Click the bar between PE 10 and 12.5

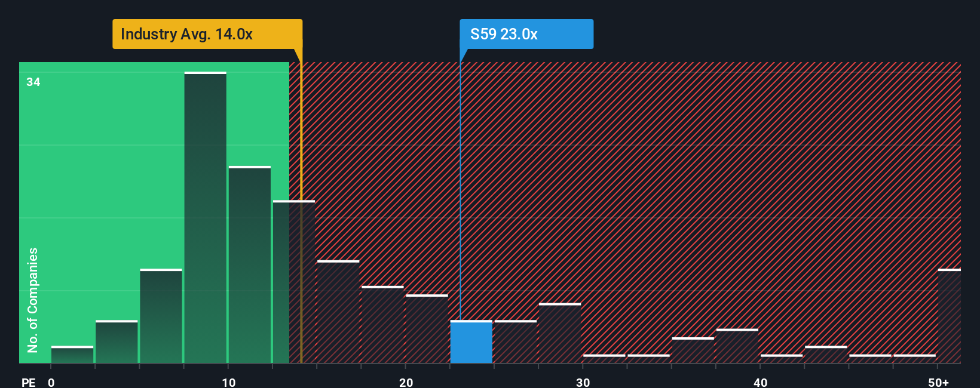[250, 264]
